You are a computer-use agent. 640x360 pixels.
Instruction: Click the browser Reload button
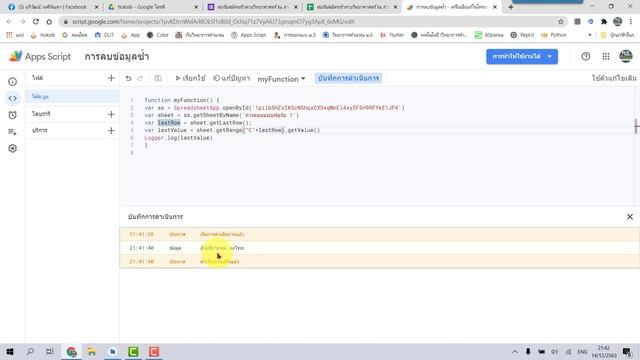36,22
